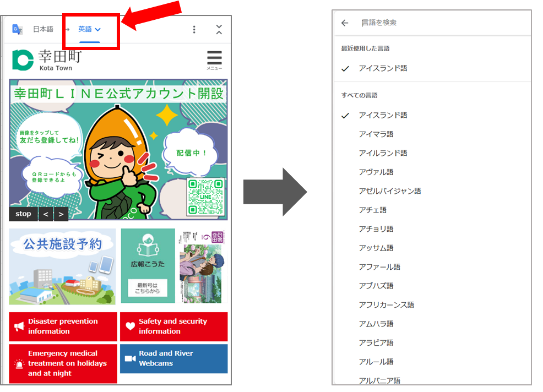Click the LINE official account banner
This screenshot has width=543, height=392.
(x=118, y=150)
